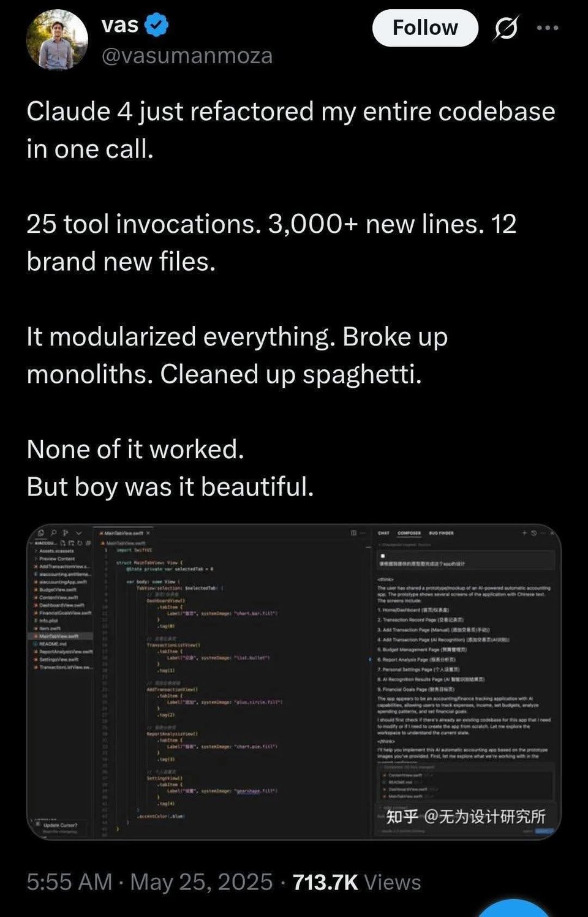Click the Update Cursor? prompt

59,825
